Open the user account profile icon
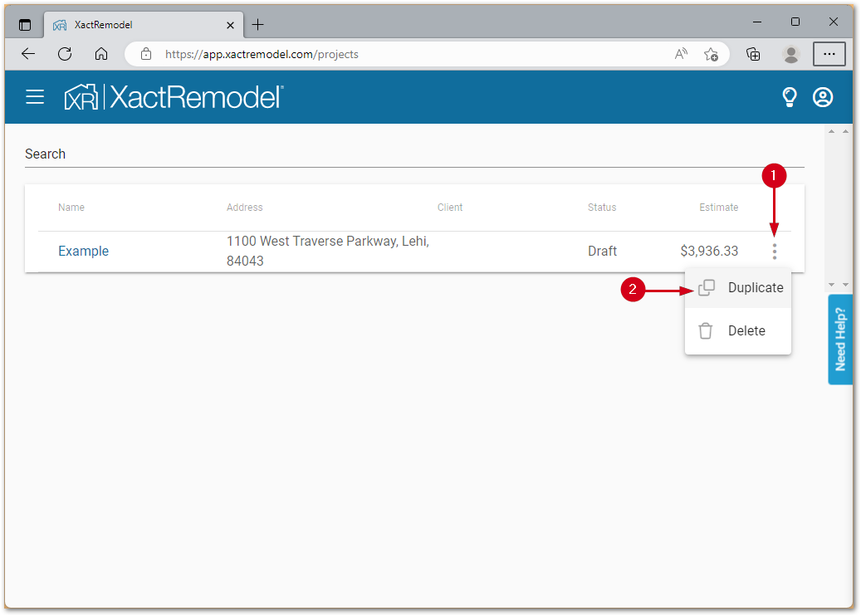This screenshot has width=861, height=616. tap(822, 97)
